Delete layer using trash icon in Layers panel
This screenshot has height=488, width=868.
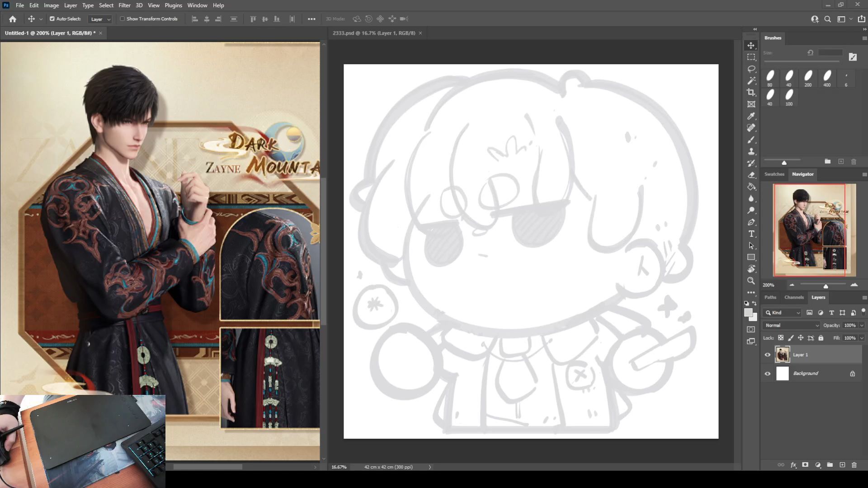coord(854,465)
